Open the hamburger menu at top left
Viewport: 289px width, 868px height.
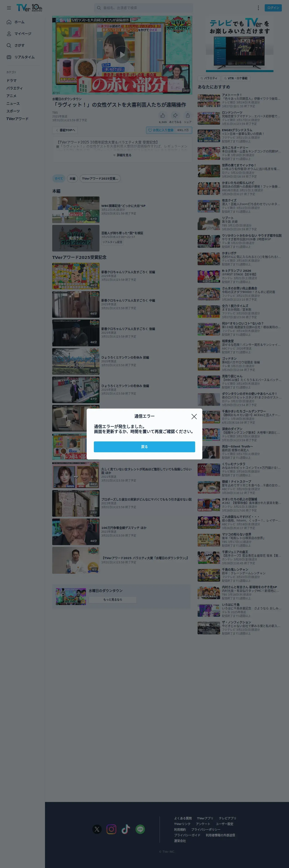point(9,8)
